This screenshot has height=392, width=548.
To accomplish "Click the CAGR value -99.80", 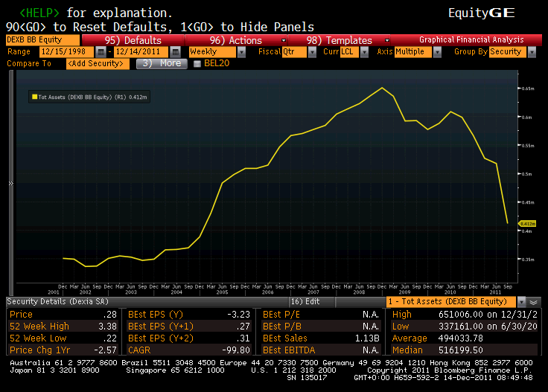I will coord(236,350).
